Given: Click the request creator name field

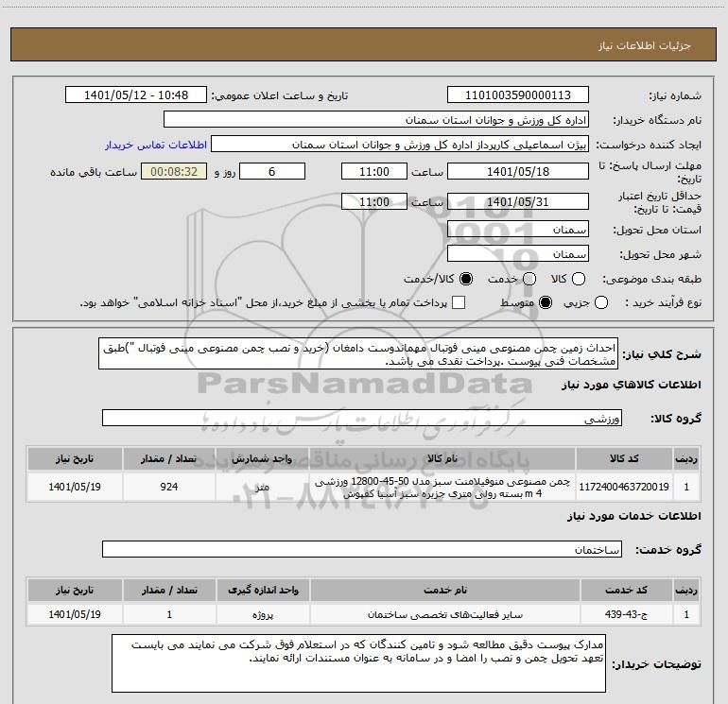Looking at the screenshot, I should point(400,145).
